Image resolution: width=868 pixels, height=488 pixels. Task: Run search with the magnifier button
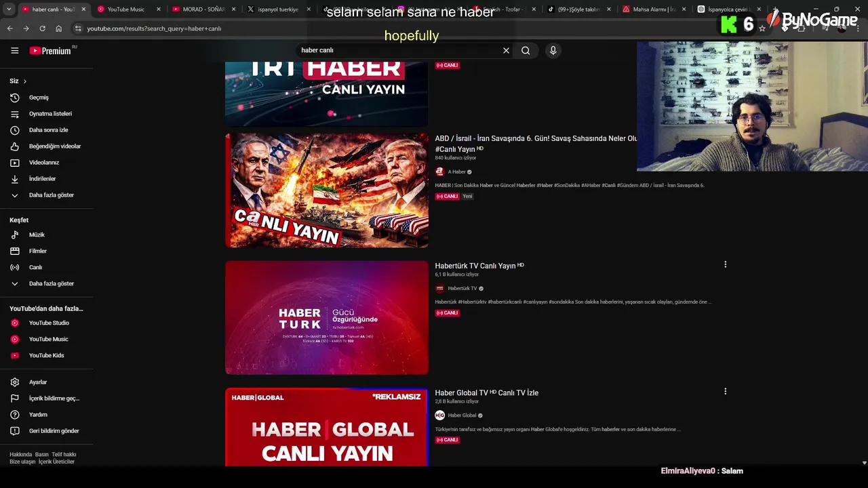point(526,50)
